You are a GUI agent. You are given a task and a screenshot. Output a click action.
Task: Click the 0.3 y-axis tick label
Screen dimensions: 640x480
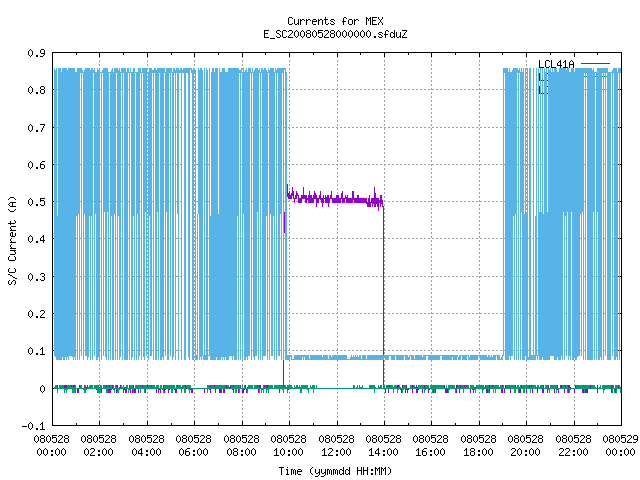pyautogui.click(x=36, y=277)
